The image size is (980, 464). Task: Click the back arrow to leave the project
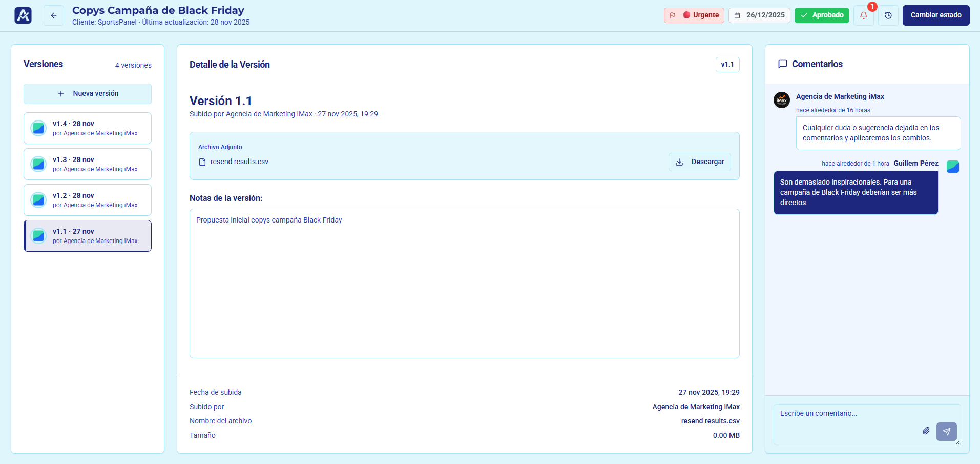(54, 15)
